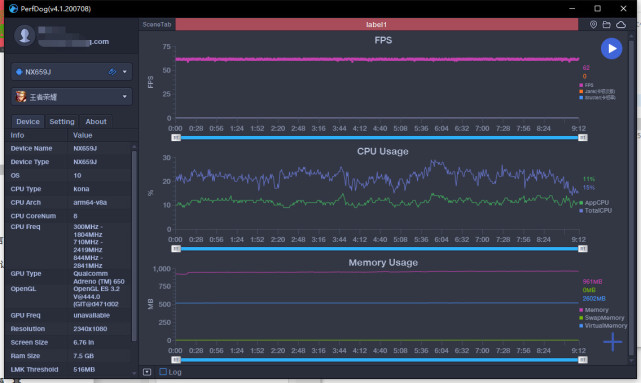Select the Resolution 2340x1080 value
The width and height of the screenshot is (641, 383).
tap(91, 329)
